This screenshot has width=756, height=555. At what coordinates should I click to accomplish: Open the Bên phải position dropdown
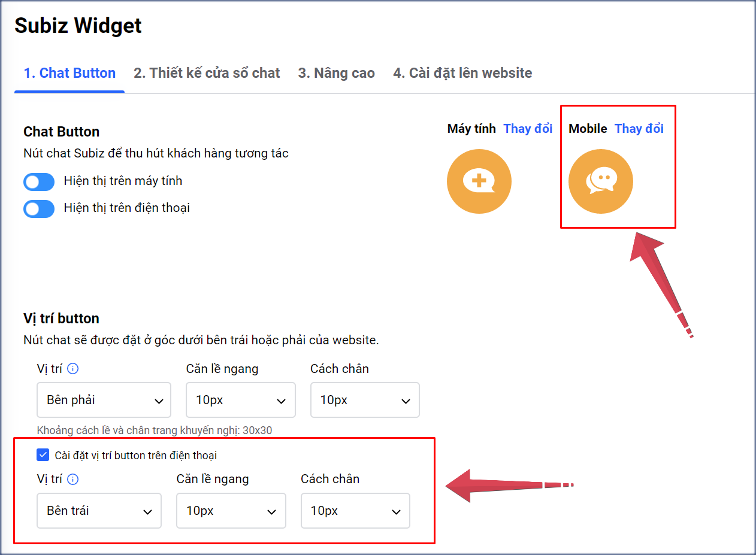[x=104, y=400]
